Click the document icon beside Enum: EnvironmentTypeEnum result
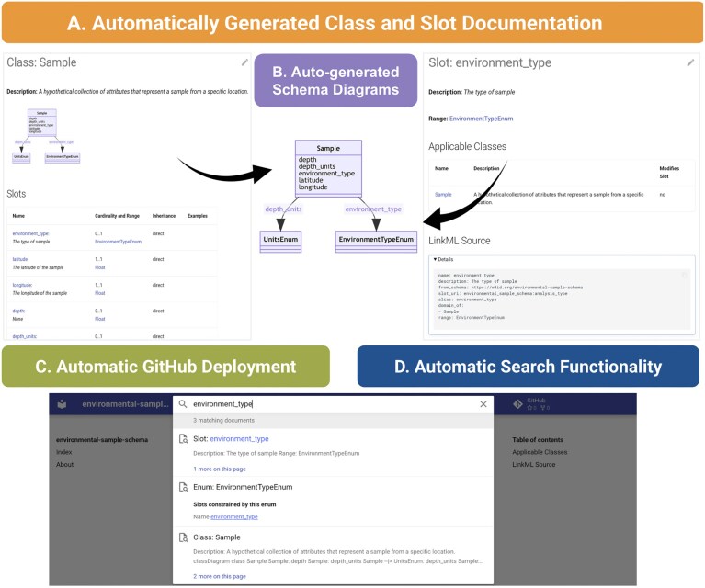Image resolution: width=705 pixels, height=588 pixels. point(184,487)
